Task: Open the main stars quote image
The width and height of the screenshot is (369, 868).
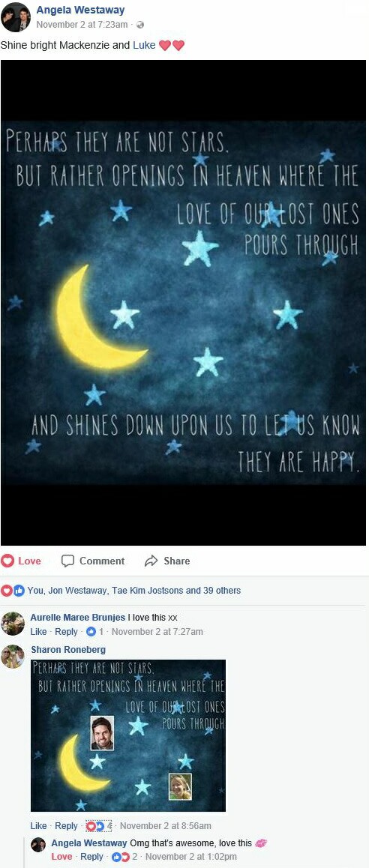Action: tap(184, 303)
